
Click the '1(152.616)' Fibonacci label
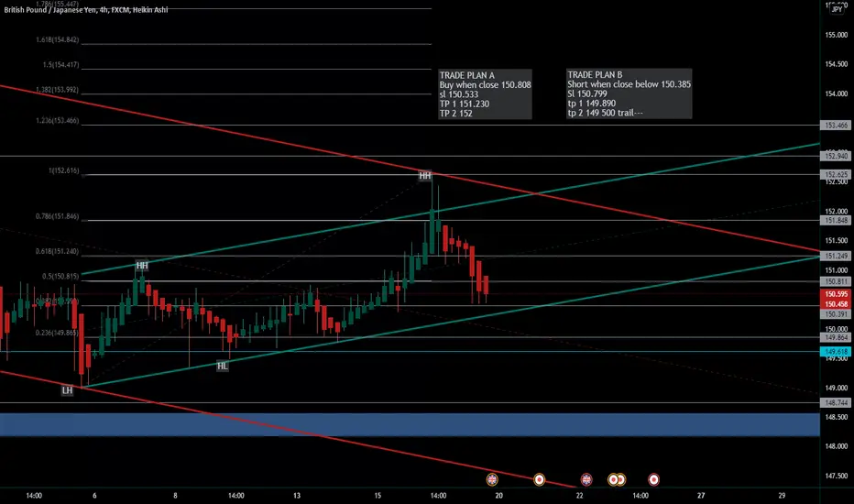64,170
